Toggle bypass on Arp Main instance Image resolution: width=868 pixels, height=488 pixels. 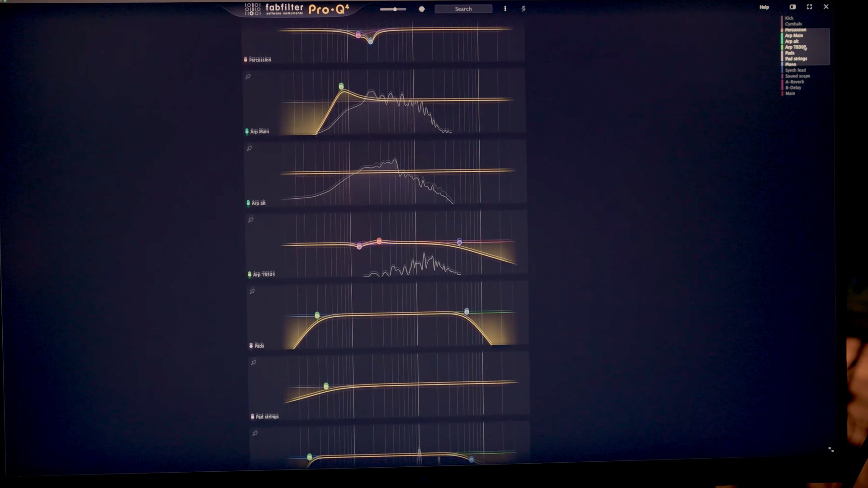(x=247, y=131)
